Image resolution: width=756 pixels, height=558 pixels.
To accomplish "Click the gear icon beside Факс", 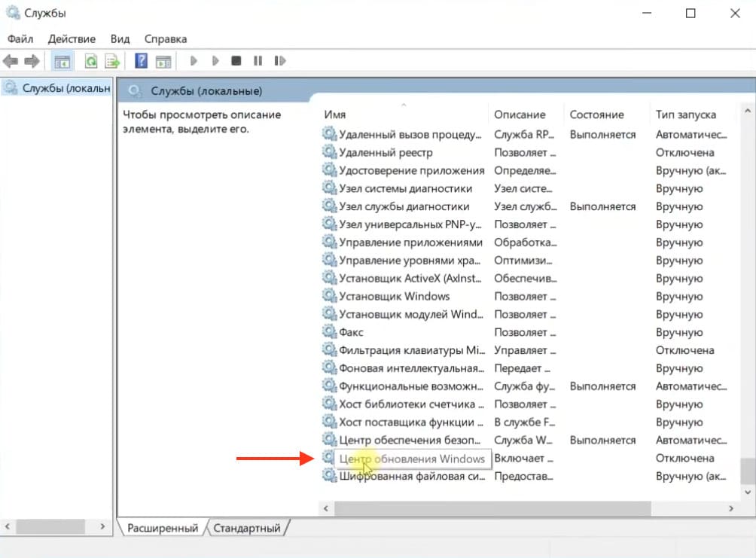I will click(329, 331).
